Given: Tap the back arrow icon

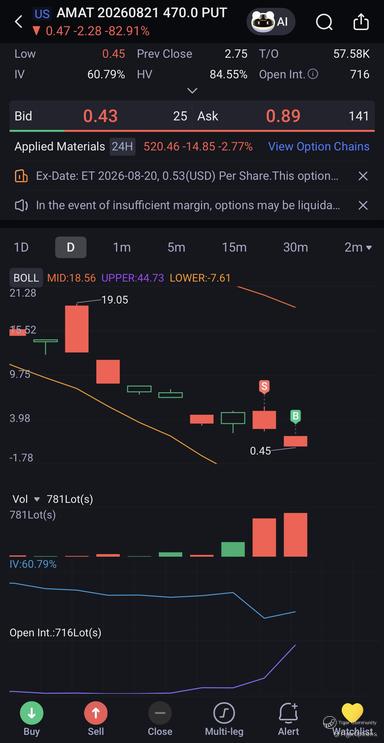Looking at the screenshot, I should (18, 21).
